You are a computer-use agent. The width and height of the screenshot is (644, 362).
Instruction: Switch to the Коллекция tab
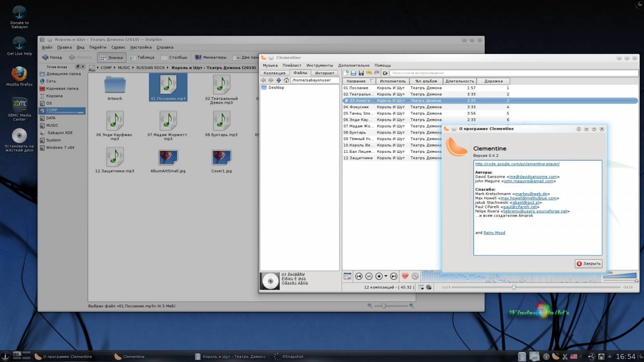click(275, 73)
